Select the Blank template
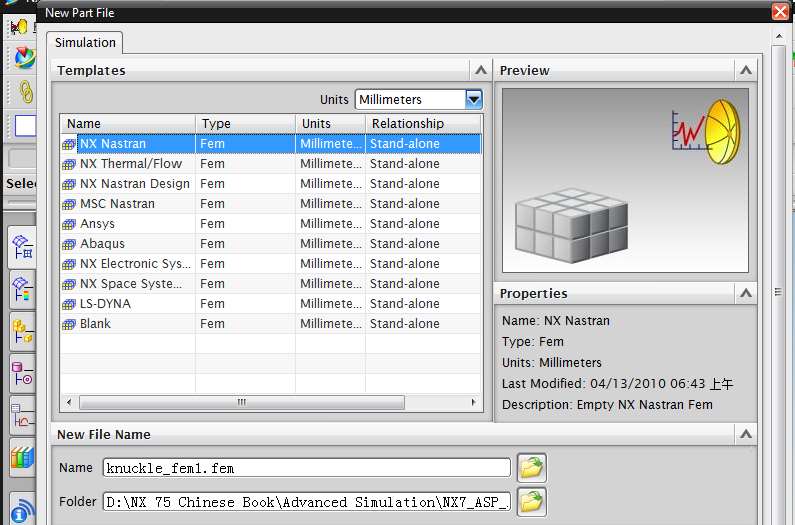Image resolution: width=795 pixels, height=525 pixels. tap(271, 324)
